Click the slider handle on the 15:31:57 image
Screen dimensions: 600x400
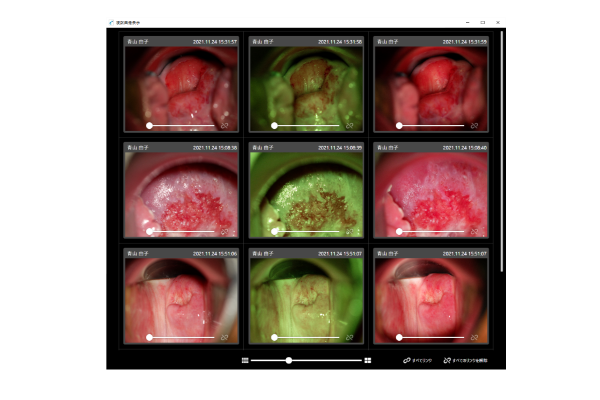pos(149,126)
